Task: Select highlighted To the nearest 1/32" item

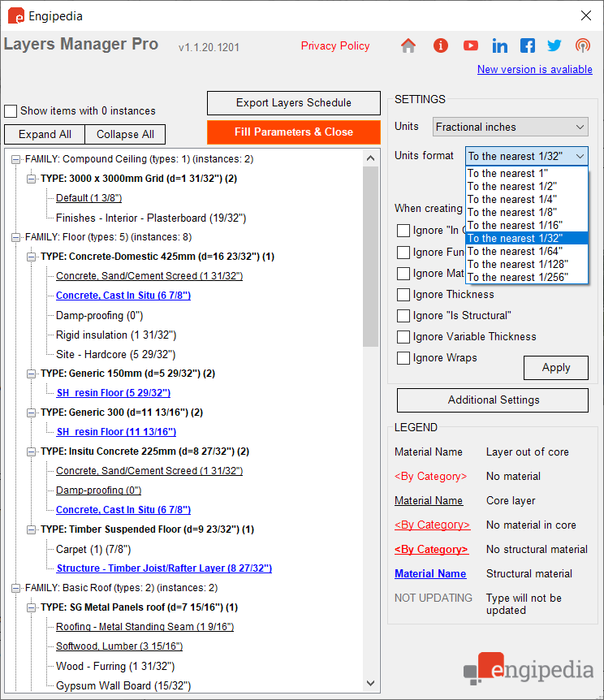Action: point(527,238)
